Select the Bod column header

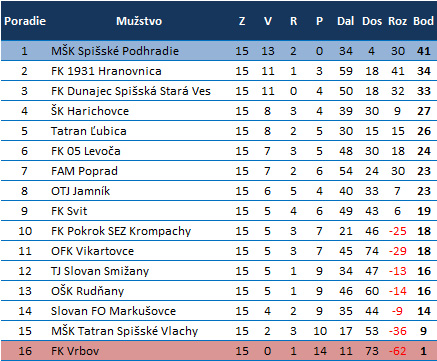[423, 21]
